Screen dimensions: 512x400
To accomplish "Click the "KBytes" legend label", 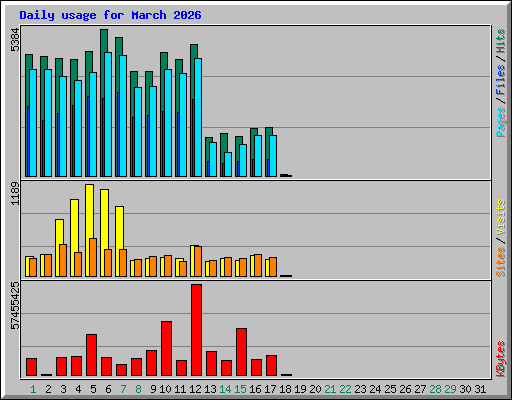I will click(x=501, y=359).
